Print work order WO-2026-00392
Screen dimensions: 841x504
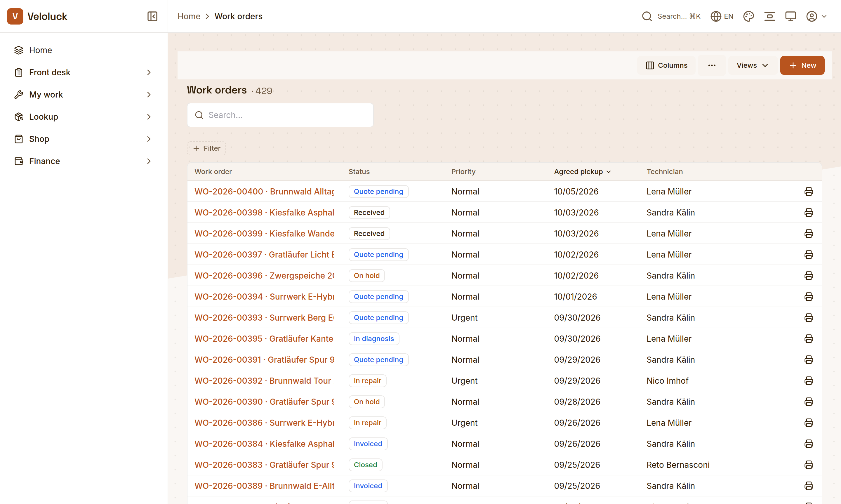(809, 381)
